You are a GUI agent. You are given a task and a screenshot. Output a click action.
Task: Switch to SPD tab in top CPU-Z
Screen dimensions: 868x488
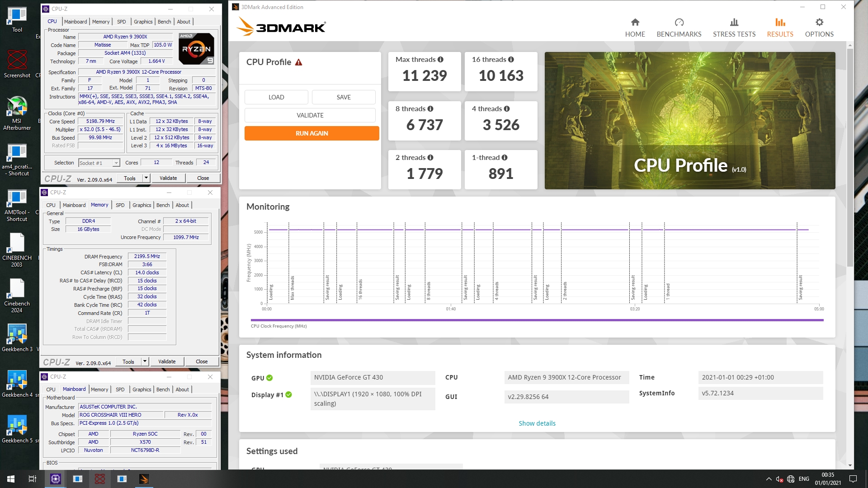point(121,22)
